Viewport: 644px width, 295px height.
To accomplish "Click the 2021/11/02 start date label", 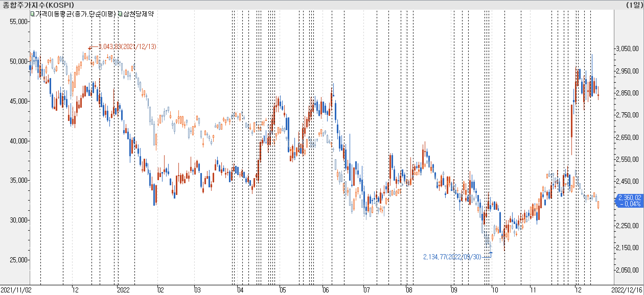I will pos(16,290).
